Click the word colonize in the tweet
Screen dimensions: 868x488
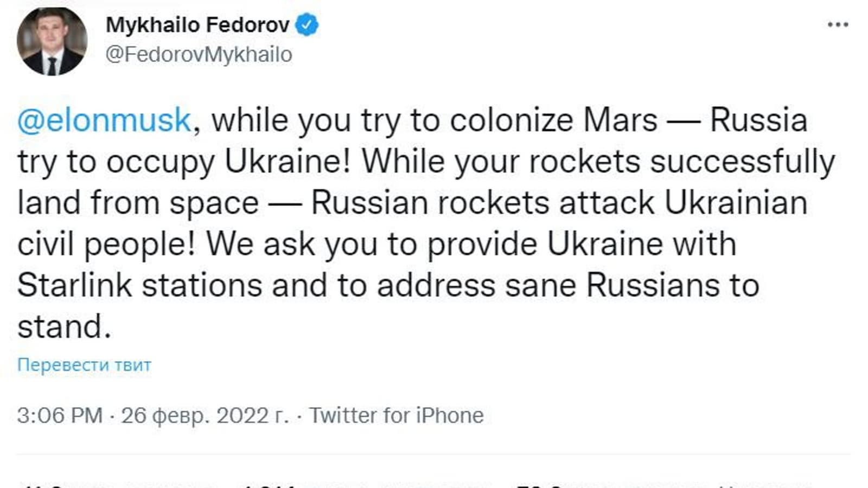coord(511,120)
